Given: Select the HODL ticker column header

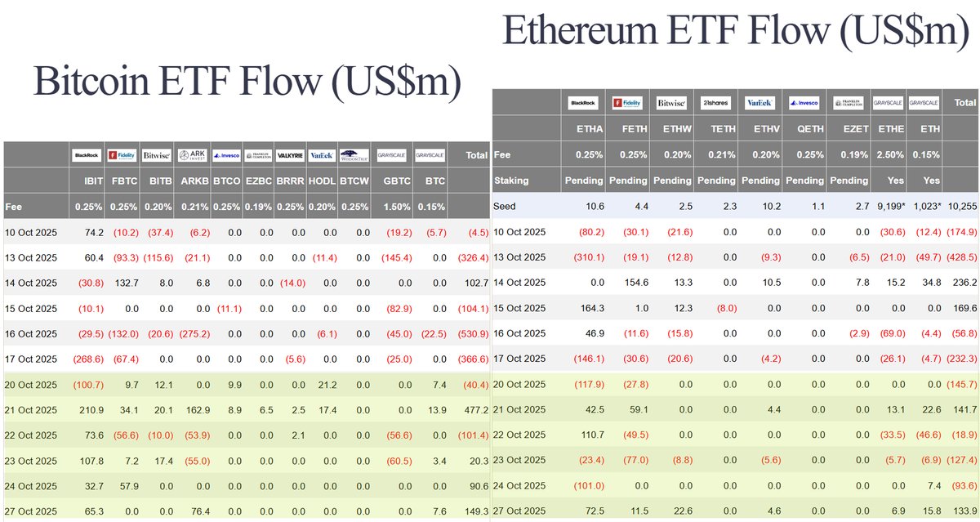Looking at the screenshot, I should coord(321,181).
